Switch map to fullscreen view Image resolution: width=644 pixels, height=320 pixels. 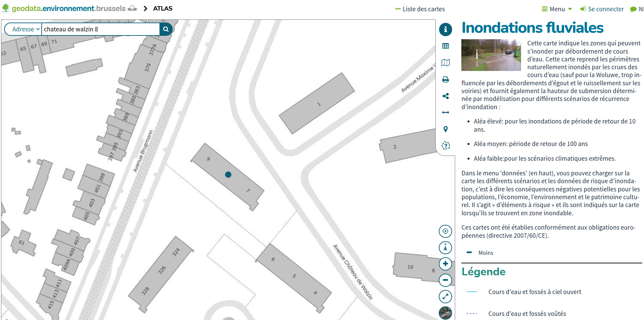pyautogui.click(x=445, y=296)
